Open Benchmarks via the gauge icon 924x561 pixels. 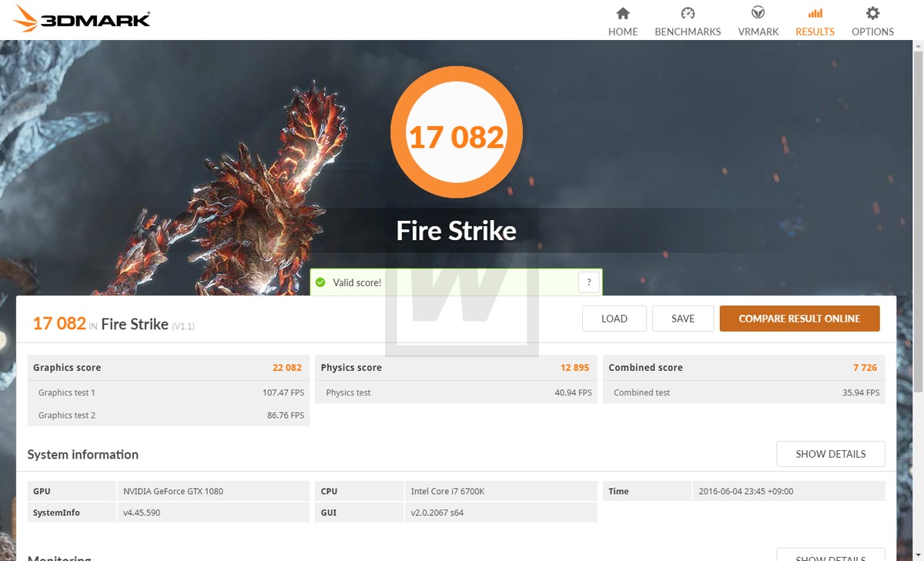[688, 13]
